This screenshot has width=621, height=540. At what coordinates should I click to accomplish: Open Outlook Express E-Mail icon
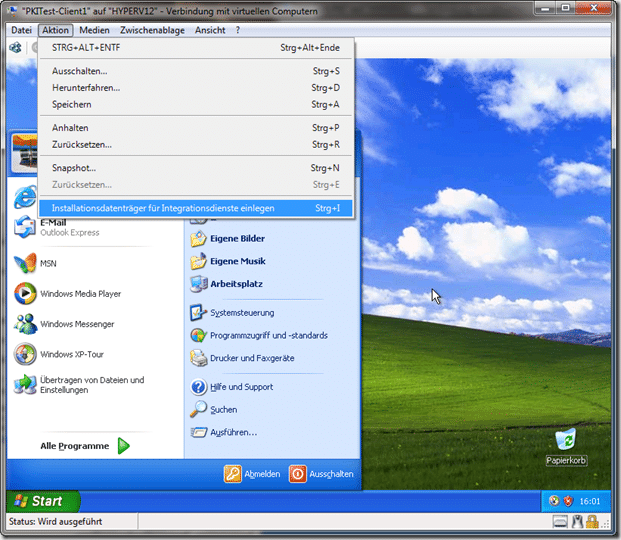click(25, 227)
